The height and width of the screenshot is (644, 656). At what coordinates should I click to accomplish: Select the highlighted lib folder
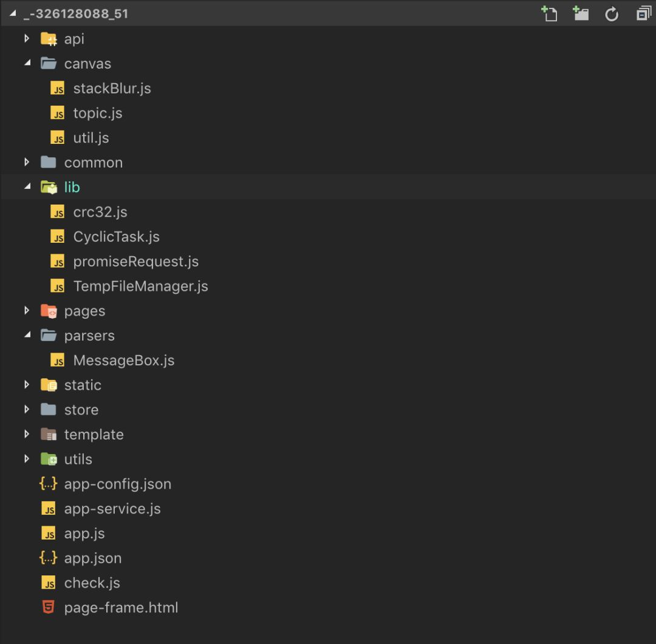point(72,187)
